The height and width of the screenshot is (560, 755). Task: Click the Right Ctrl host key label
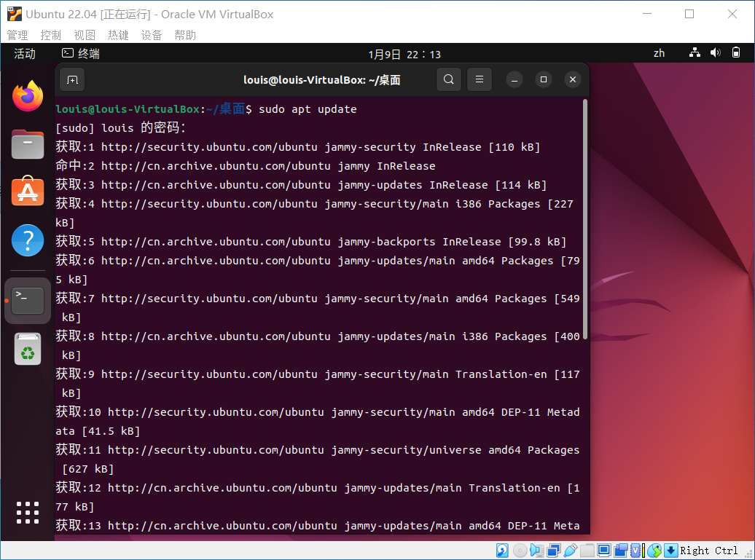tap(709, 551)
